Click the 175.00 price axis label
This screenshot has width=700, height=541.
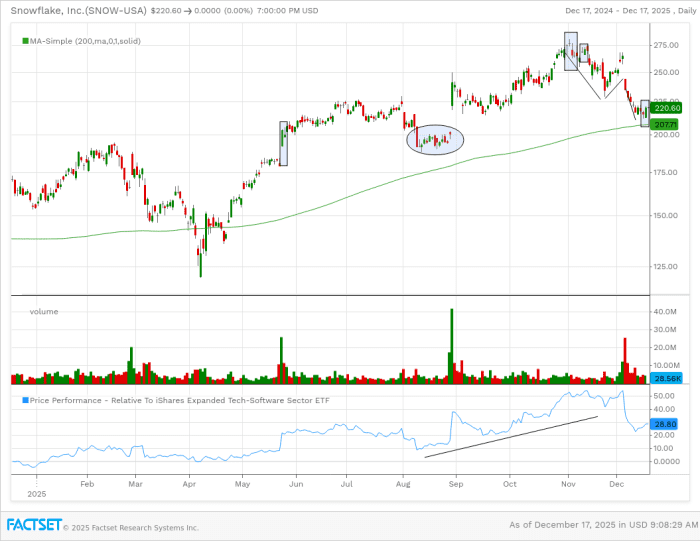(x=666, y=172)
